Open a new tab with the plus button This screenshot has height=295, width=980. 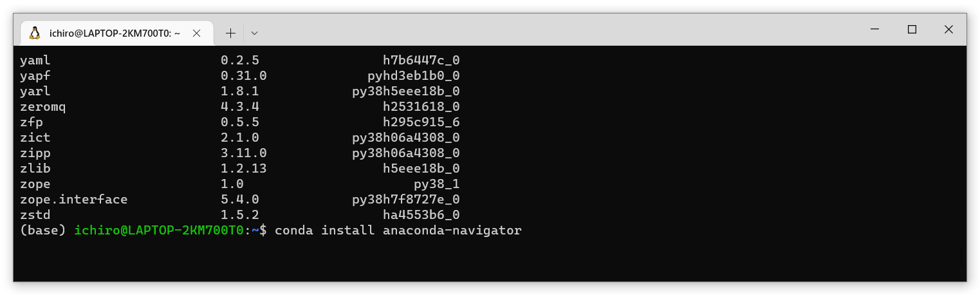[230, 33]
